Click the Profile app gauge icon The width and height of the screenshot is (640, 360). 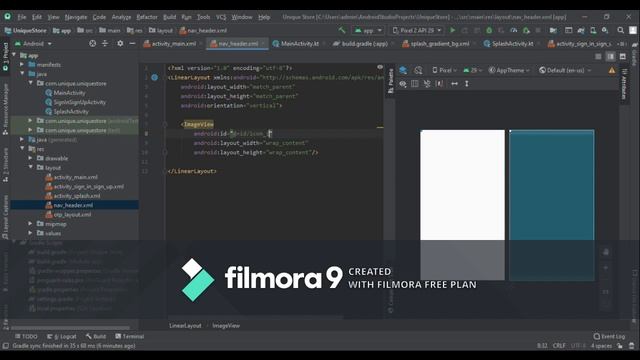tap(514, 30)
